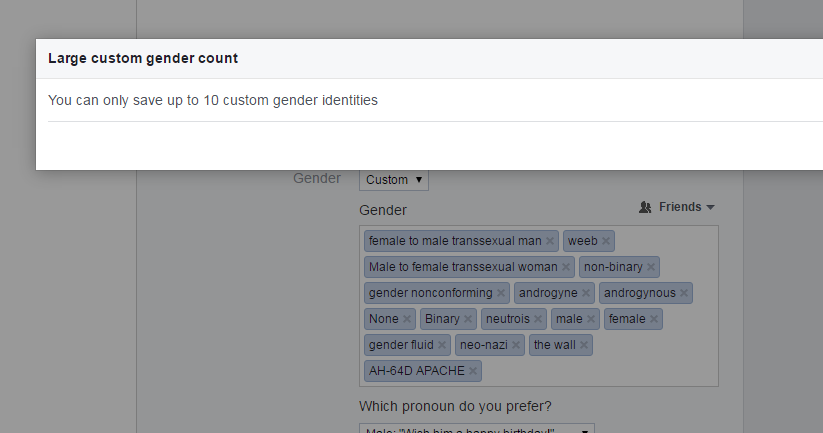
Task: Open the Custom gender dropdown
Action: click(394, 180)
